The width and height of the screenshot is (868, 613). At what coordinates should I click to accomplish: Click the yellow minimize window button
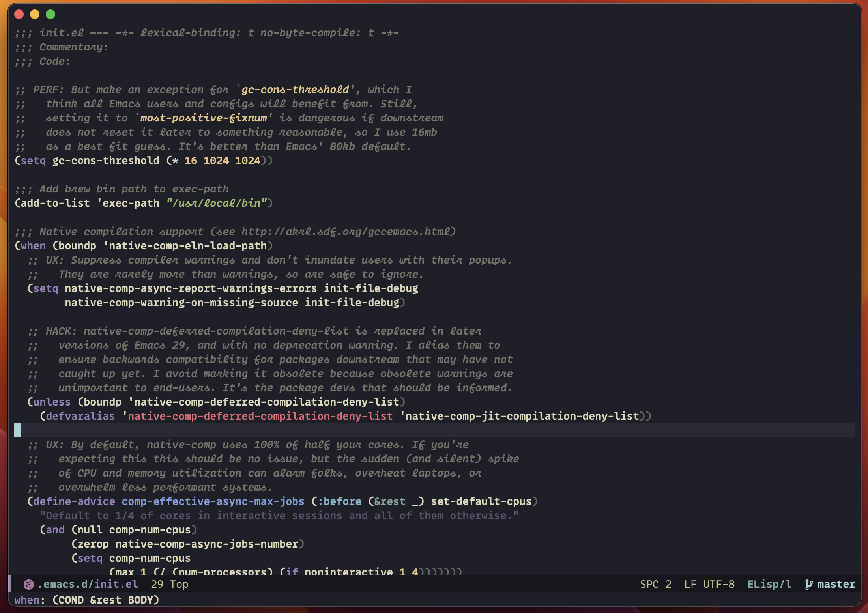(x=35, y=15)
